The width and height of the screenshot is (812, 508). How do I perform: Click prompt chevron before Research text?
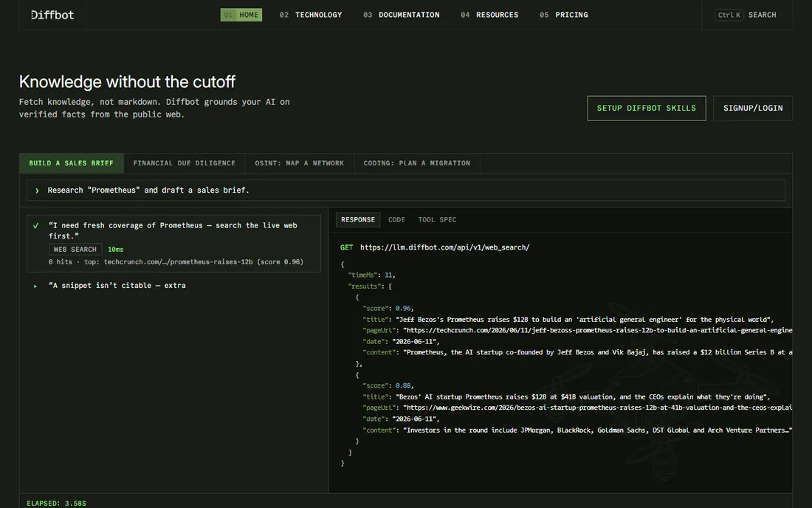point(37,190)
